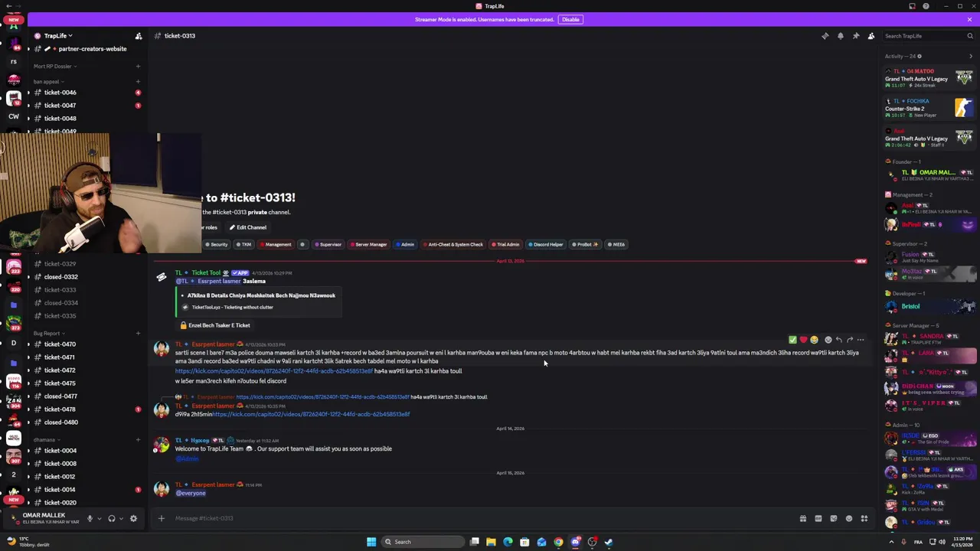Open the GIF picker

tap(818, 519)
